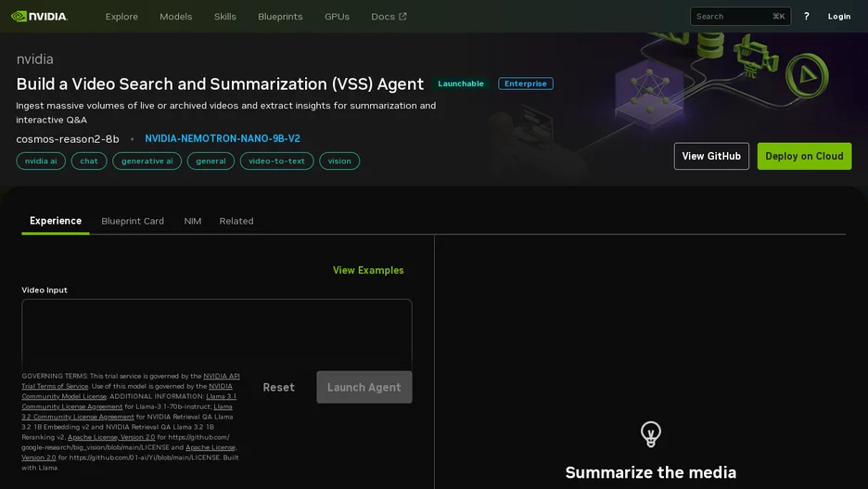Open the NVIDIA Community Model License link
868x489 pixels.
click(127, 391)
